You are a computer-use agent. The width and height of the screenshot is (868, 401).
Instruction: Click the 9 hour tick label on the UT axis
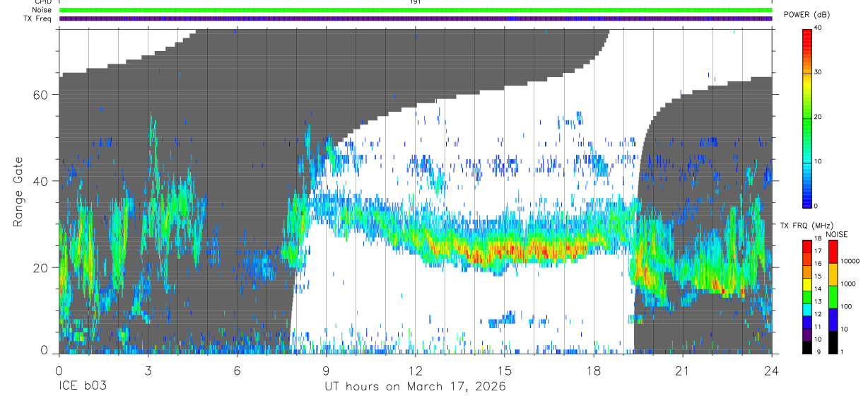point(326,371)
